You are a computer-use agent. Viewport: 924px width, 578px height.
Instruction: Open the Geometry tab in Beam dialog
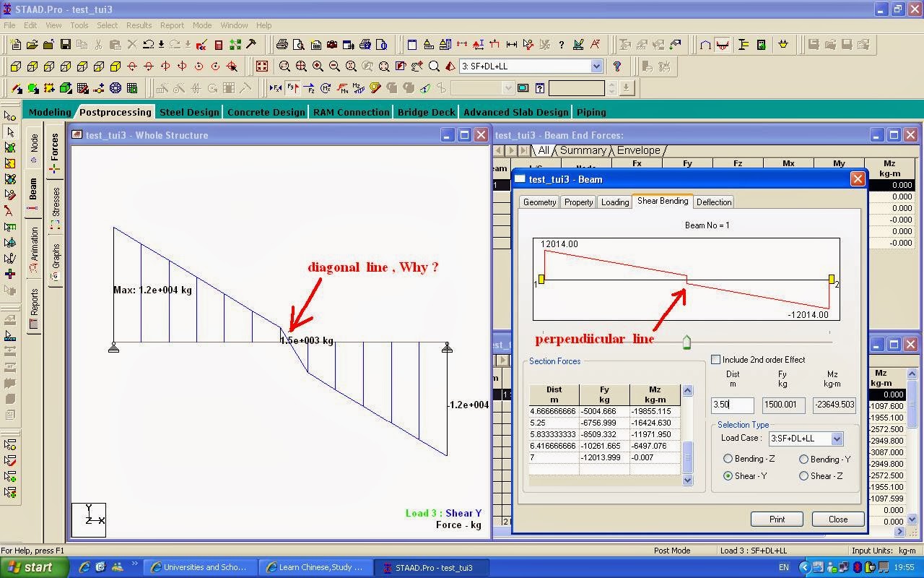(539, 202)
